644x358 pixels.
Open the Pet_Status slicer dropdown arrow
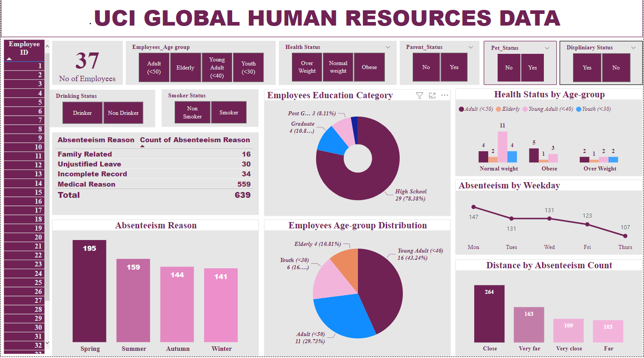click(547, 48)
